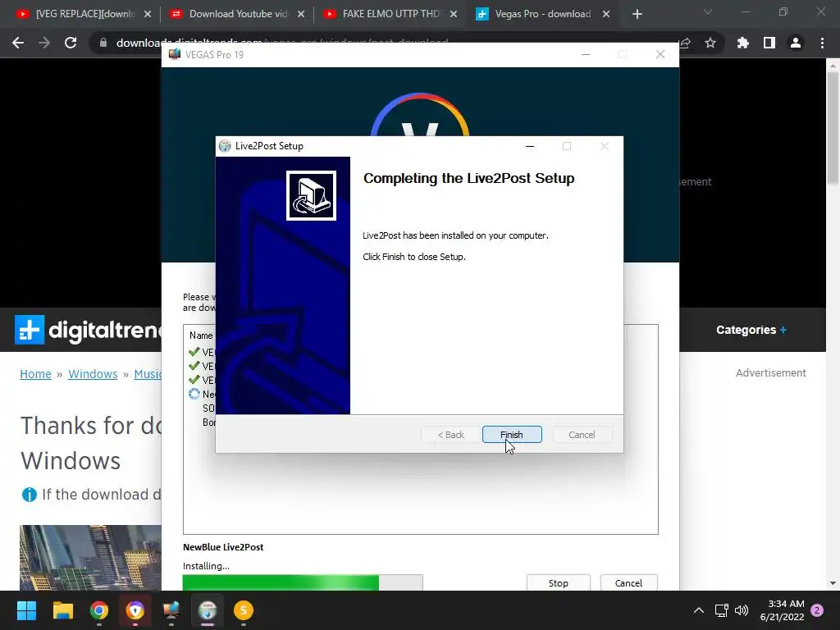Click the installing progress bar
This screenshot has width=840, height=630.
click(x=303, y=582)
